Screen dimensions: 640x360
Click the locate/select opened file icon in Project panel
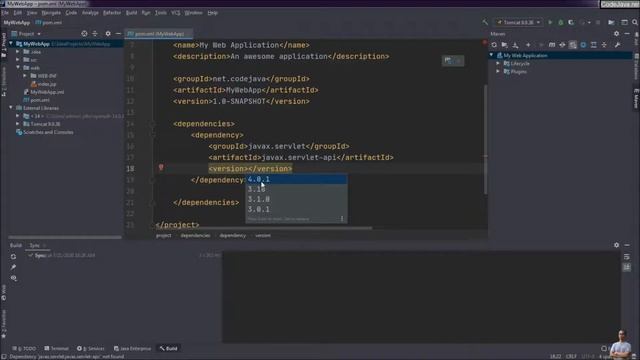coord(84,34)
